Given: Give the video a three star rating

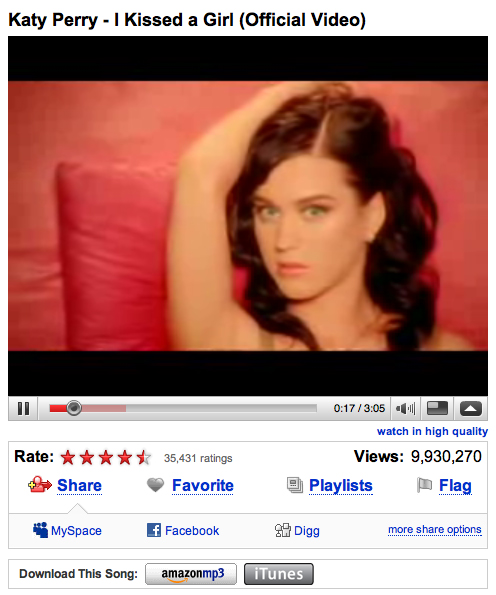Looking at the screenshot, I should pyautogui.click(x=106, y=458).
